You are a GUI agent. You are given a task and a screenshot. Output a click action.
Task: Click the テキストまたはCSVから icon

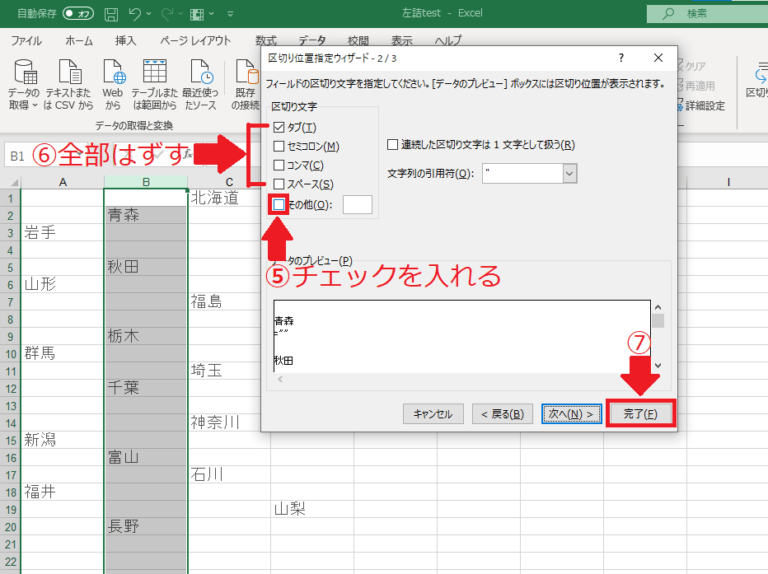point(70,72)
